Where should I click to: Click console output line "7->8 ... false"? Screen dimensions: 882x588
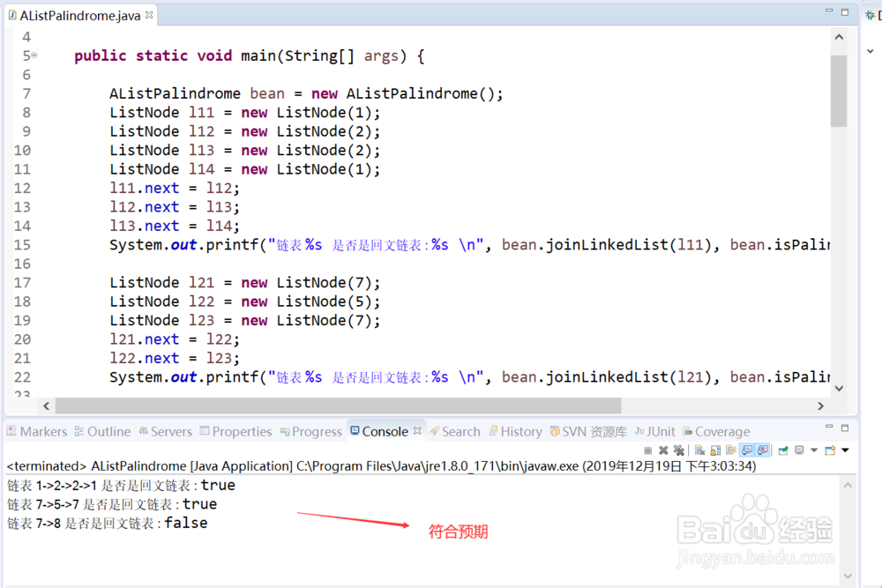click(x=107, y=524)
